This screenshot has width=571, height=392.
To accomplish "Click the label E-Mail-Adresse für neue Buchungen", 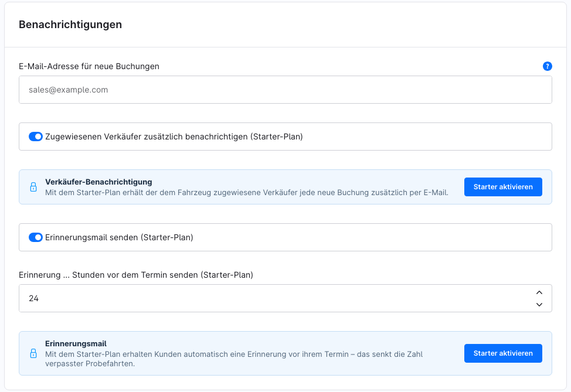I will click(x=89, y=66).
